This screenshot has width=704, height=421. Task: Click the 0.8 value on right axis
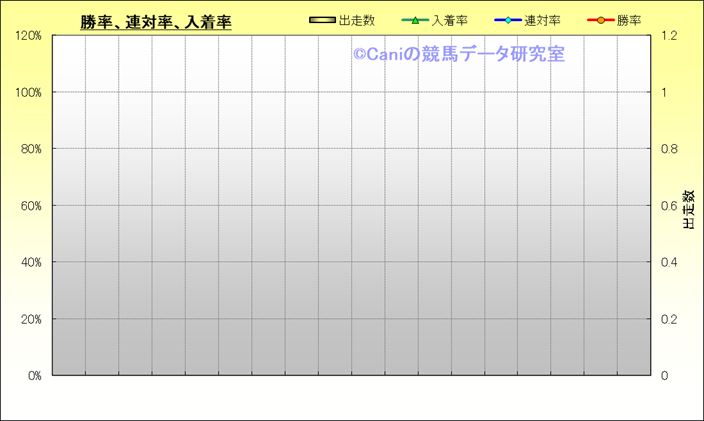pos(669,149)
